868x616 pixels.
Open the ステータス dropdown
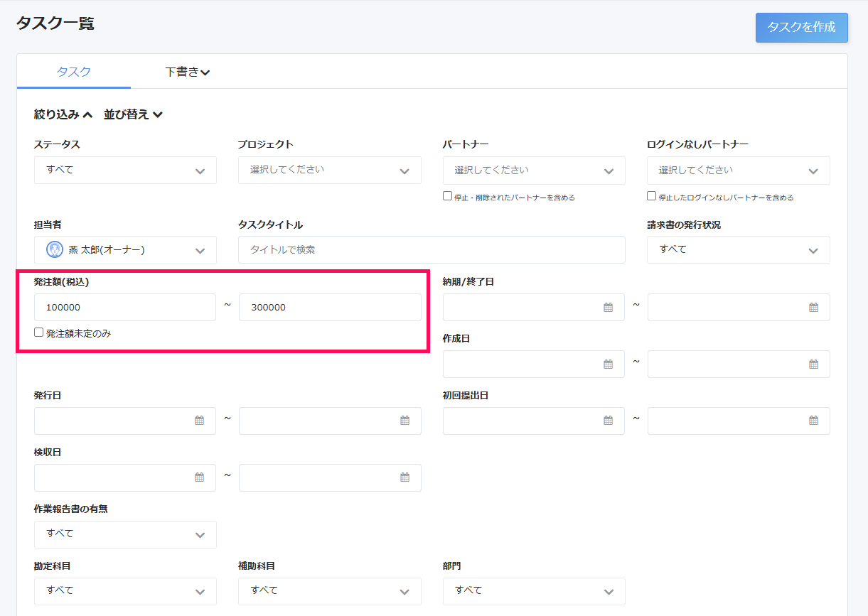(125, 171)
